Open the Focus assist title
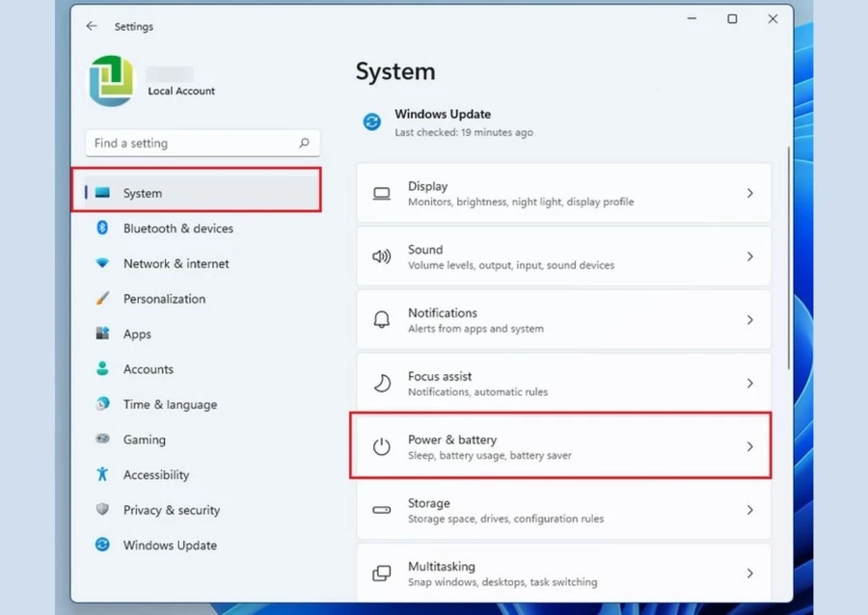The image size is (868, 615). point(440,376)
